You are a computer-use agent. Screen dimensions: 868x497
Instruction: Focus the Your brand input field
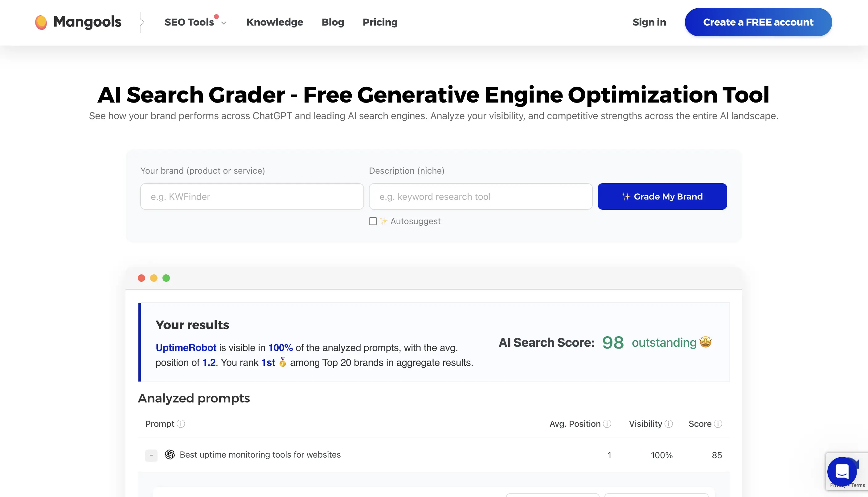tap(252, 197)
